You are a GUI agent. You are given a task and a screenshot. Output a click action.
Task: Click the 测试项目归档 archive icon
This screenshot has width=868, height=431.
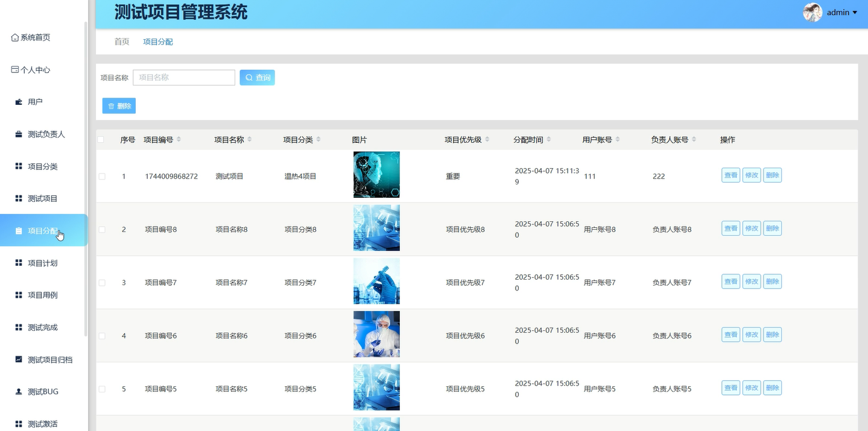coord(18,359)
